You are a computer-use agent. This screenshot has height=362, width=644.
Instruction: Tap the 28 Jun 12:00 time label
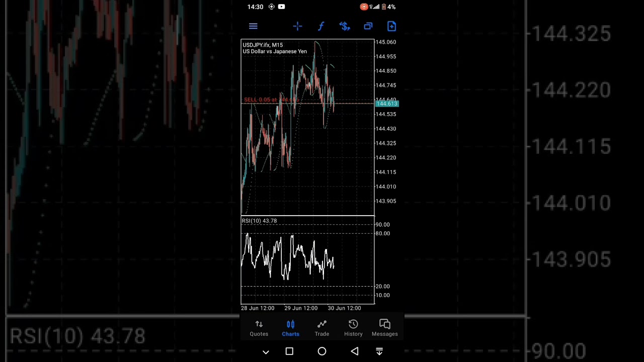pyautogui.click(x=258, y=308)
